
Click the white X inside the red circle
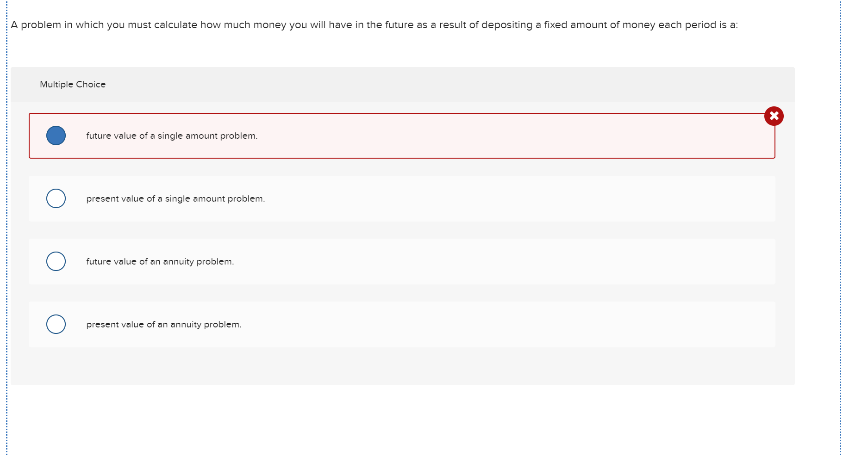(x=774, y=116)
